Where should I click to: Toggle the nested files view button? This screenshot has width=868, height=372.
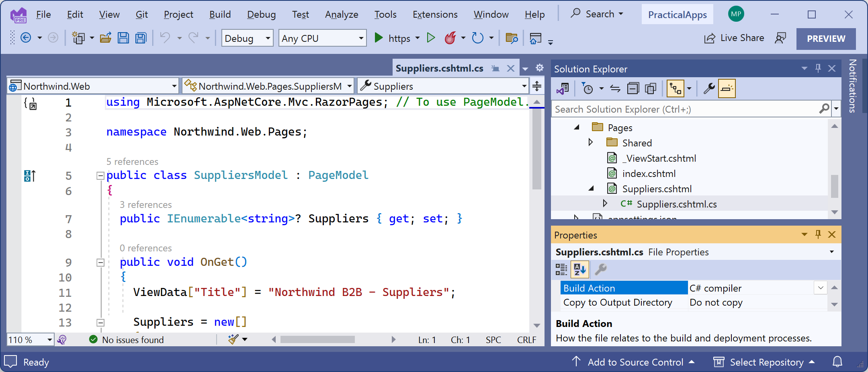pos(675,88)
